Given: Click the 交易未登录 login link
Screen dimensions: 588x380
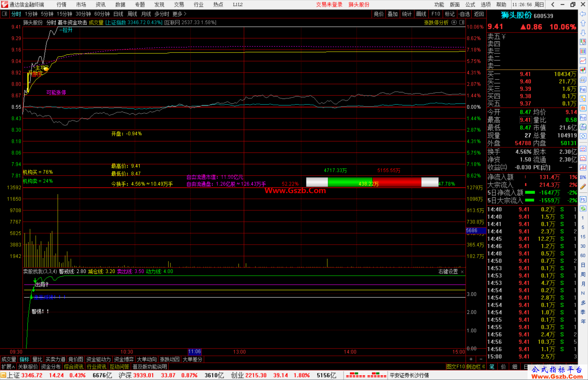Looking at the screenshot, I should (329, 5).
